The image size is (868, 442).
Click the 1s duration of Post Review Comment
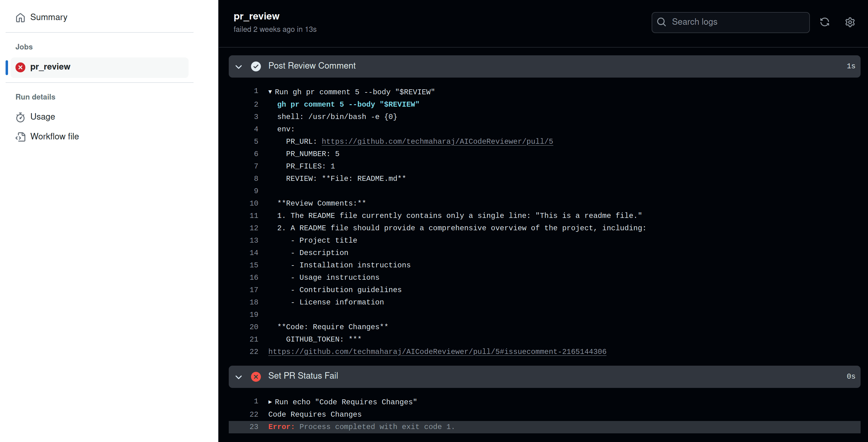[x=851, y=66]
